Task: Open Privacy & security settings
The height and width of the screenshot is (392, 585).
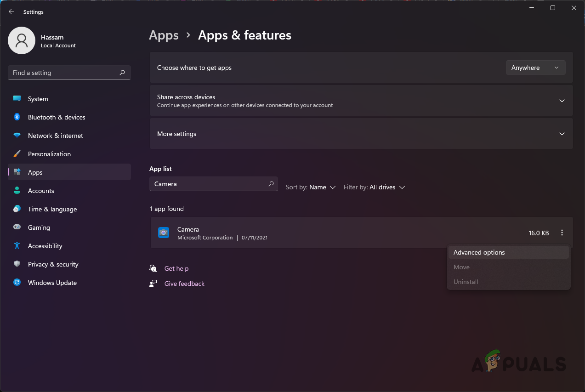Action: click(53, 264)
